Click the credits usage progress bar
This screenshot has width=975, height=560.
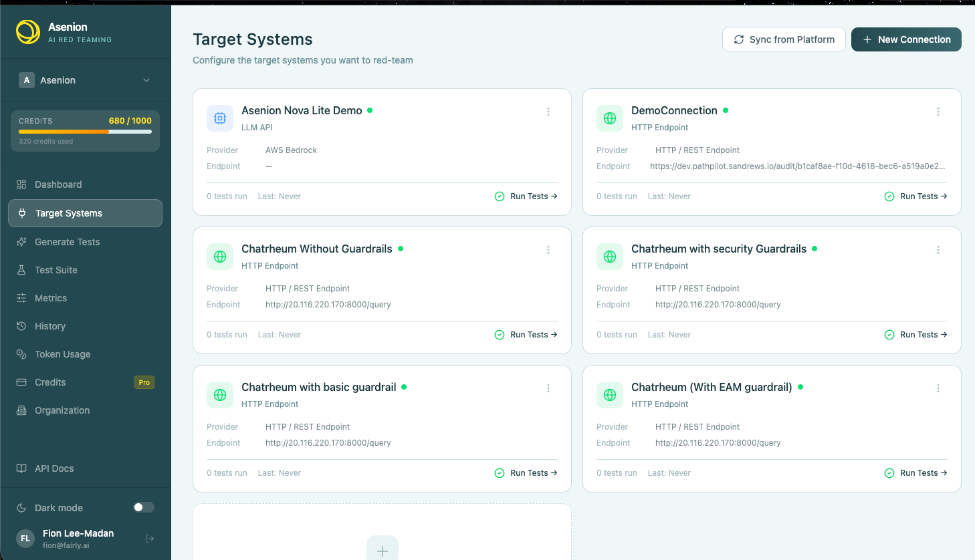click(85, 132)
